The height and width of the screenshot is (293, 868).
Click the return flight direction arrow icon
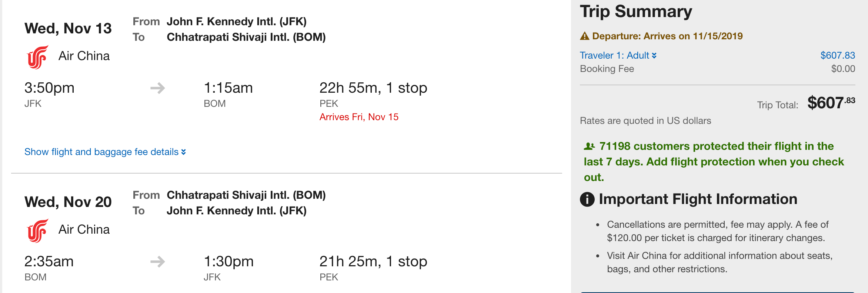157,262
